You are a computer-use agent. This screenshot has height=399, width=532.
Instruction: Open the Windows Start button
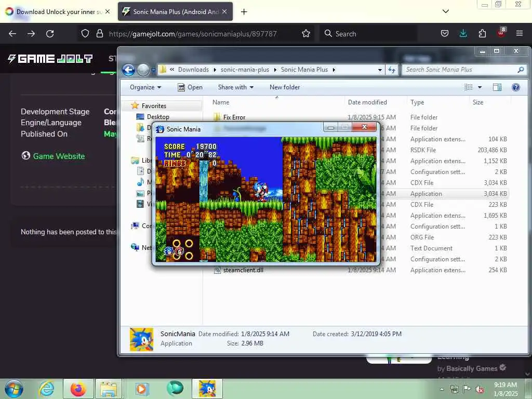14,389
